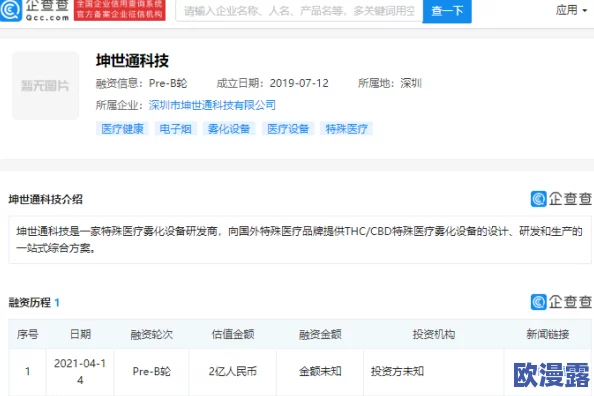
Task: Click the Pre-B轮 table cell
Action: pos(152,371)
